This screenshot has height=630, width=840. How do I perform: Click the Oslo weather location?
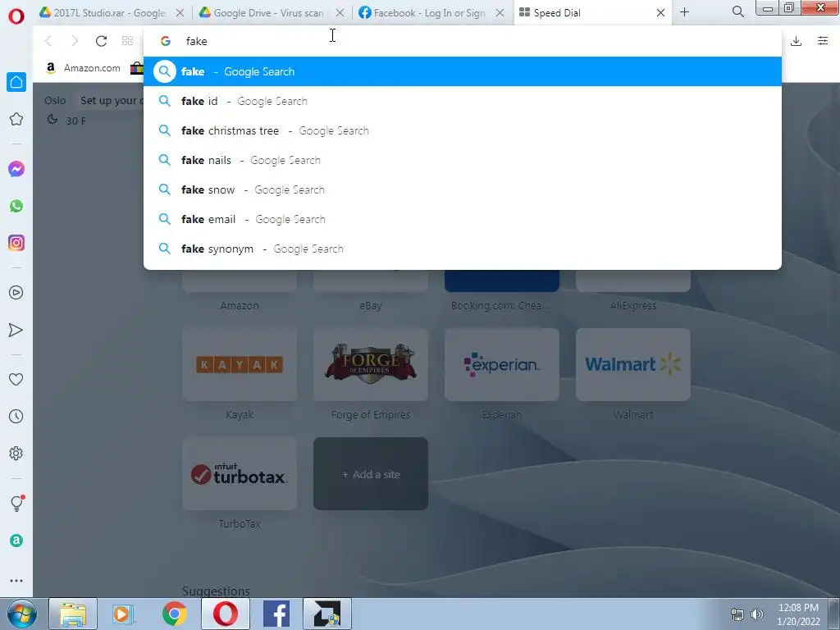coord(55,100)
